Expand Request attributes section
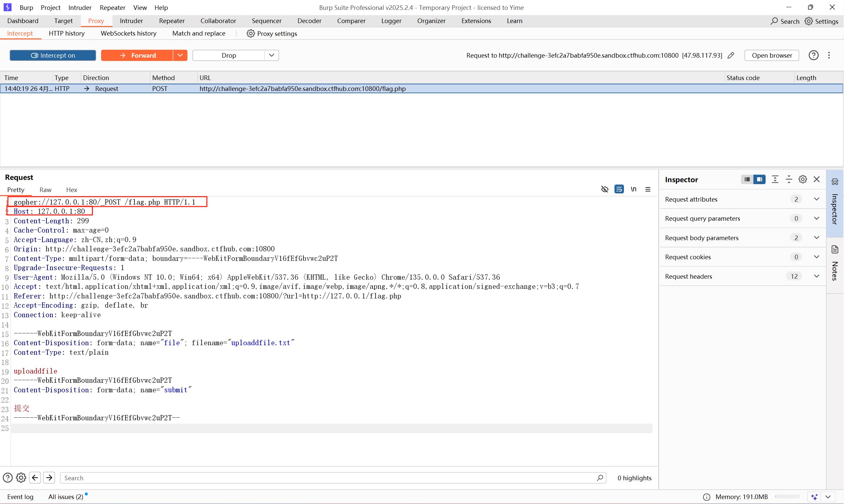The width and height of the screenshot is (844, 504). click(817, 199)
